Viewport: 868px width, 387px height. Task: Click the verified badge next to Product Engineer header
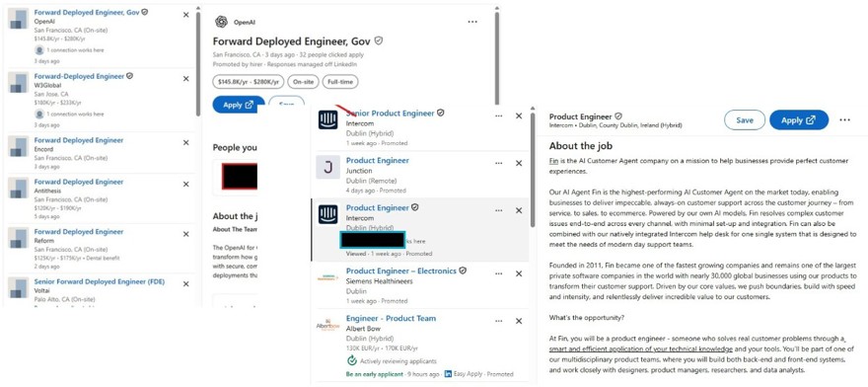pyautogui.click(x=618, y=116)
